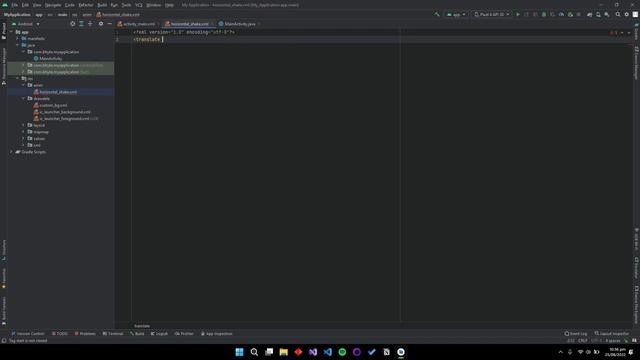
Task: Open the Profiler tool window
Action: [184, 333]
